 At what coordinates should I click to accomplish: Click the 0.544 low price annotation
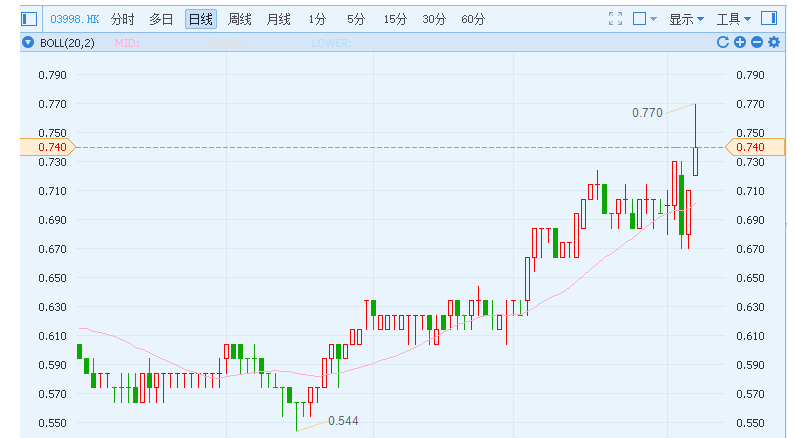click(x=343, y=421)
